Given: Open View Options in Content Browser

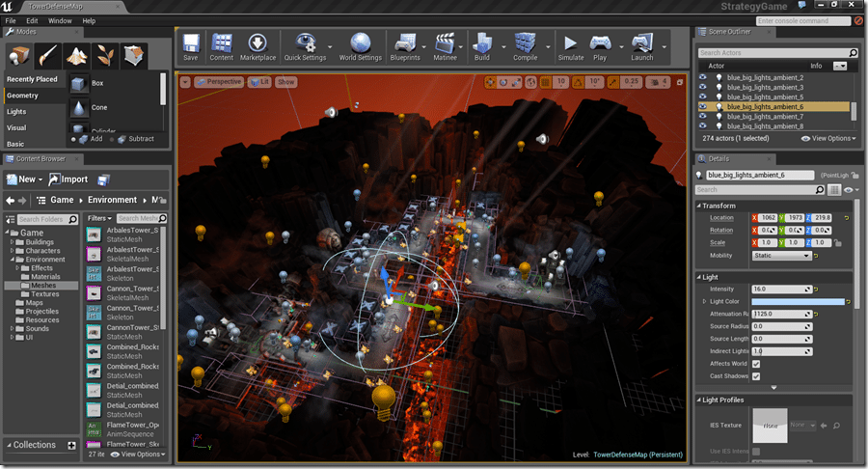Looking at the screenshot, I should point(138,455).
